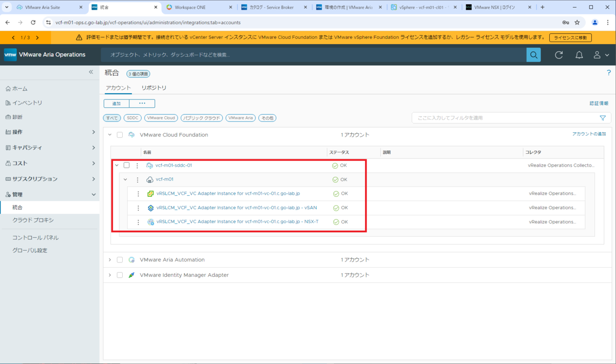Go to previous banner message arrow
Viewport: 616px width, 364px height.
(13, 37)
